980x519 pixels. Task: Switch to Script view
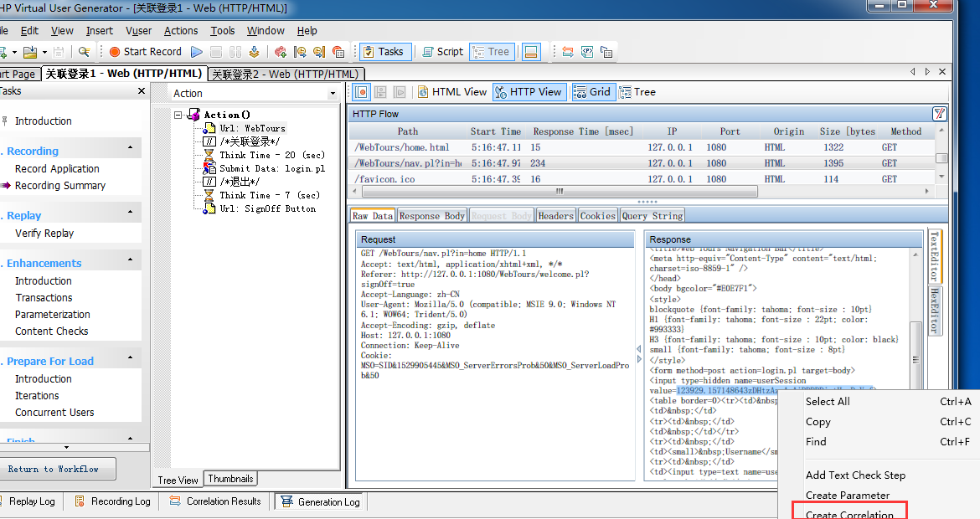pos(442,52)
